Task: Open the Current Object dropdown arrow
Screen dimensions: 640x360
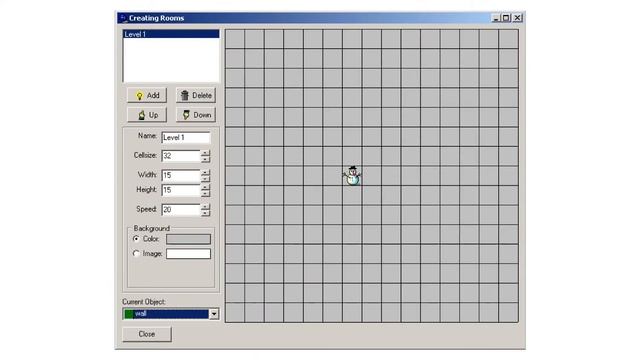Action: pyautogui.click(x=214, y=314)
